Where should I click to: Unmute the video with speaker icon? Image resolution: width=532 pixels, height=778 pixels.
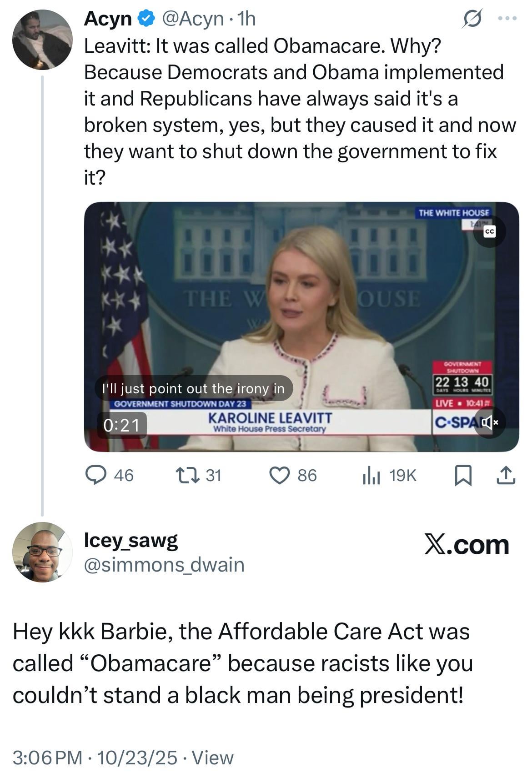(x=489, y=423)
